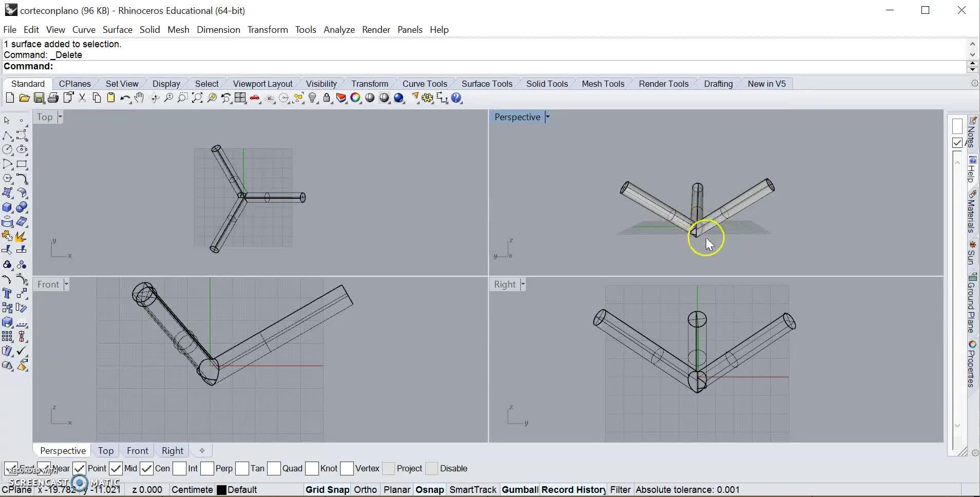Open the Surface menu
The image size is (980, 497).
[117, 30]
